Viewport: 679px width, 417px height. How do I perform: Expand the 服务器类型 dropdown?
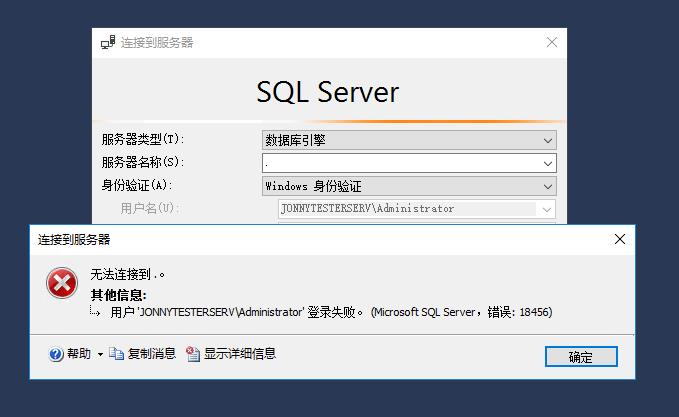coord(547,140)
